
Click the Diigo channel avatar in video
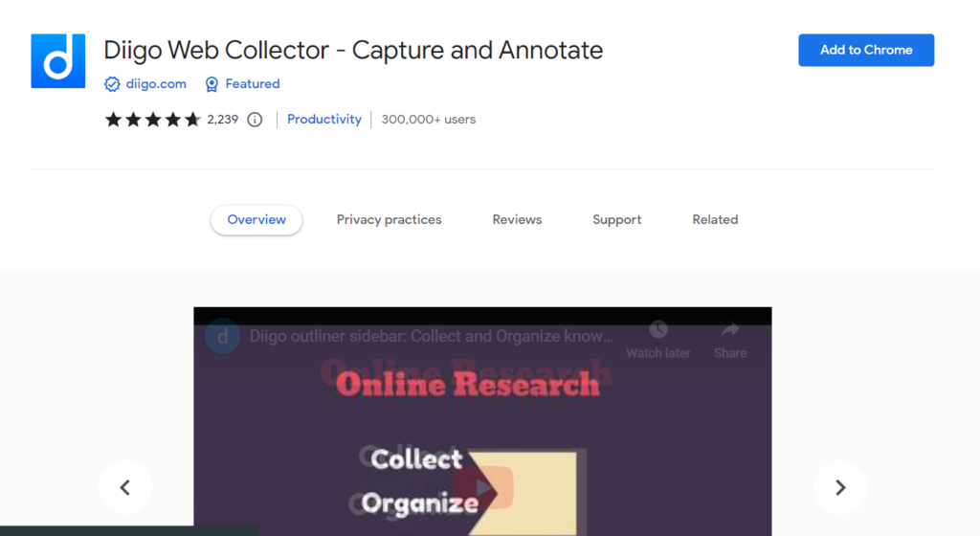click(222, 336)
